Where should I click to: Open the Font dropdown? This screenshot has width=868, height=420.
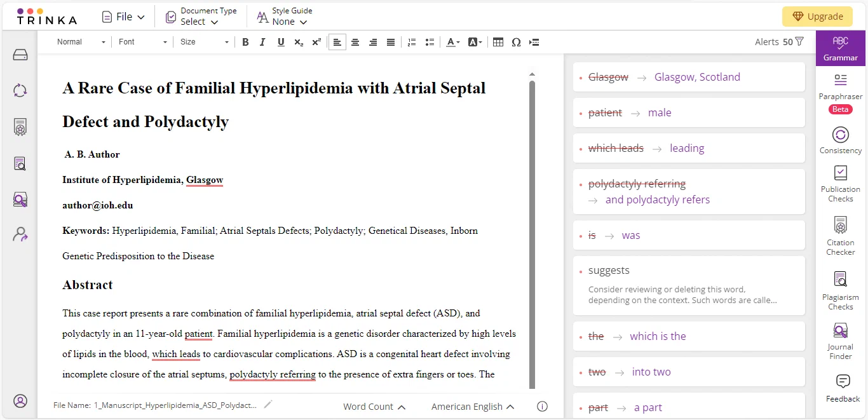pyautogui.click(x=143, y=42)
